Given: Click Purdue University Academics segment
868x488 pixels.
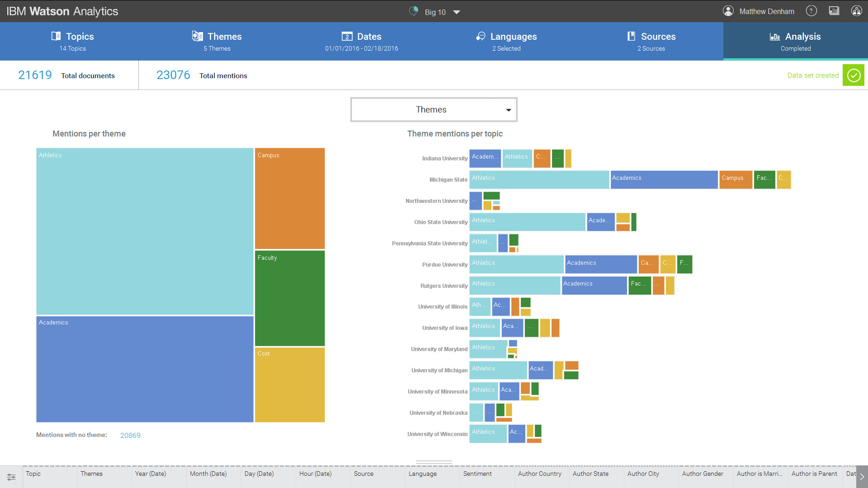Looking at the screenshot, I should 601,264.
